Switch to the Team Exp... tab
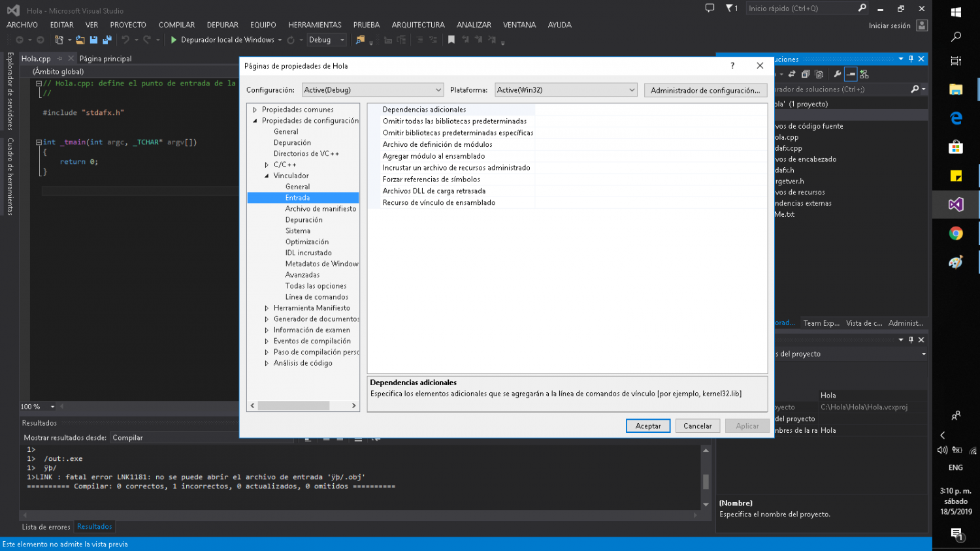This screenshot has height=551, width=980. (821, 323)
